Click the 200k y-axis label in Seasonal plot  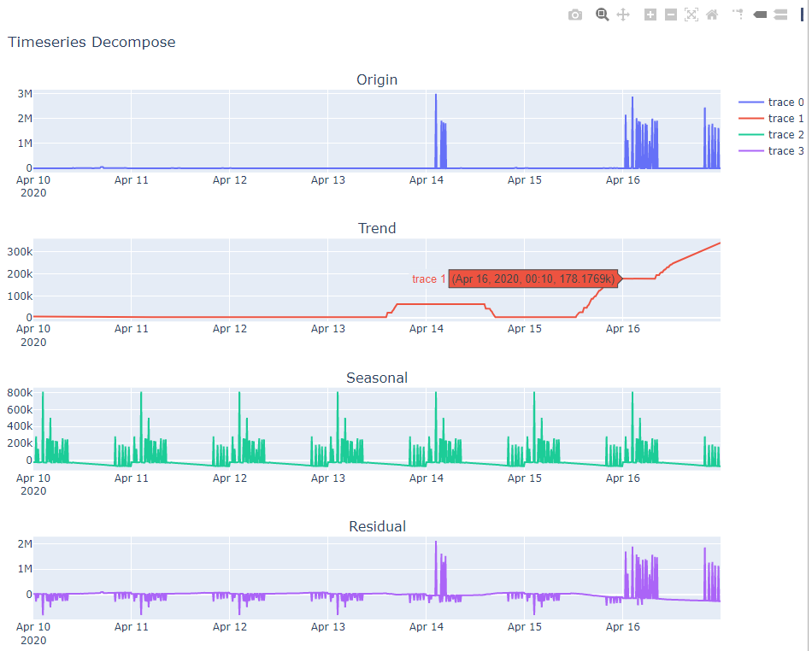20,443
